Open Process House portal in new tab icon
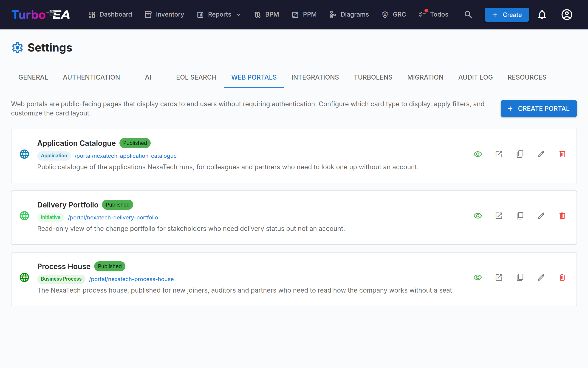 499,277
